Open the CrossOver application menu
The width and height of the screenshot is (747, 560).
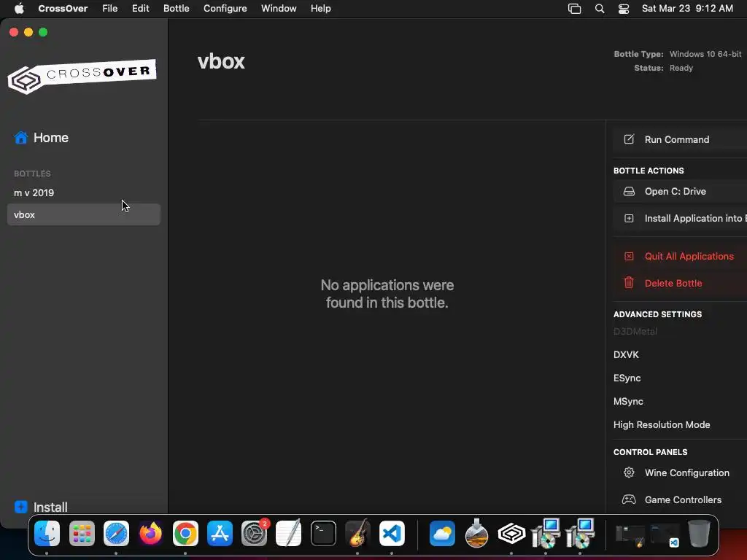point(63,8)
